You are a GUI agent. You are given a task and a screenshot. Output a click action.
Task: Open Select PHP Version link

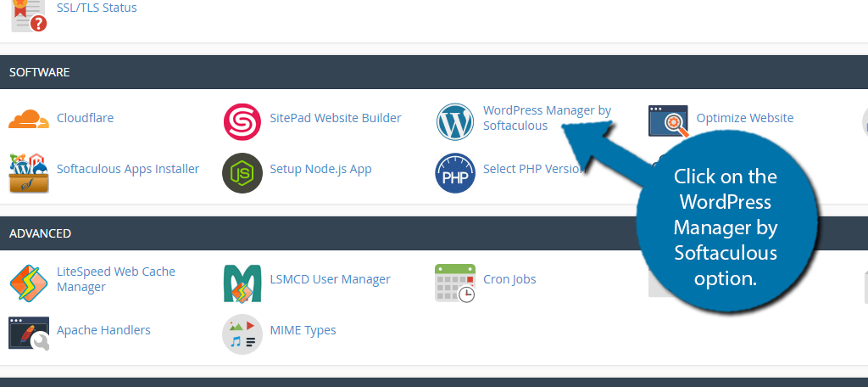pos(534,169)
